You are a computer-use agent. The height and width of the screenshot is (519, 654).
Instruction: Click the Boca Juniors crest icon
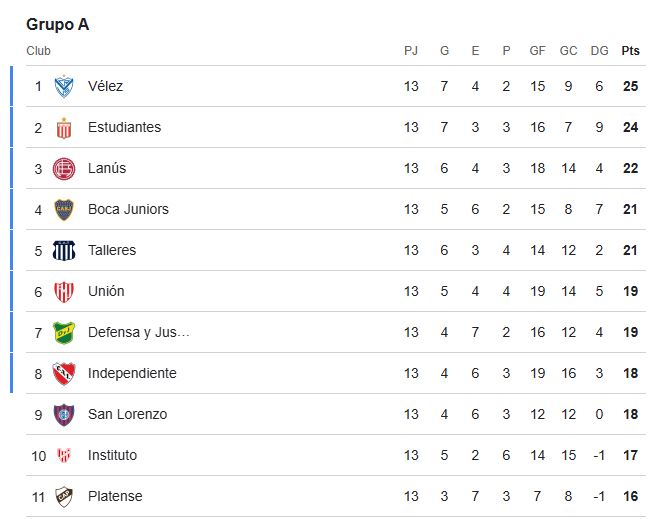click(x=64, y=210)
